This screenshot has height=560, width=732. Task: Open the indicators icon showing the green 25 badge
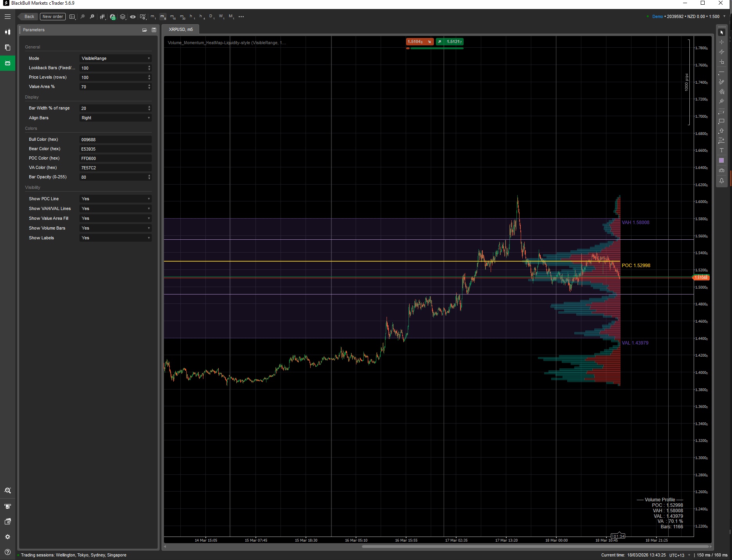(x=112, y=17)
